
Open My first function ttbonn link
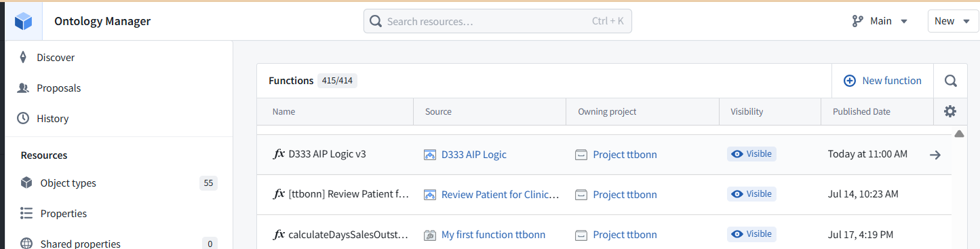pyautogui.click(x=493, y=235)
